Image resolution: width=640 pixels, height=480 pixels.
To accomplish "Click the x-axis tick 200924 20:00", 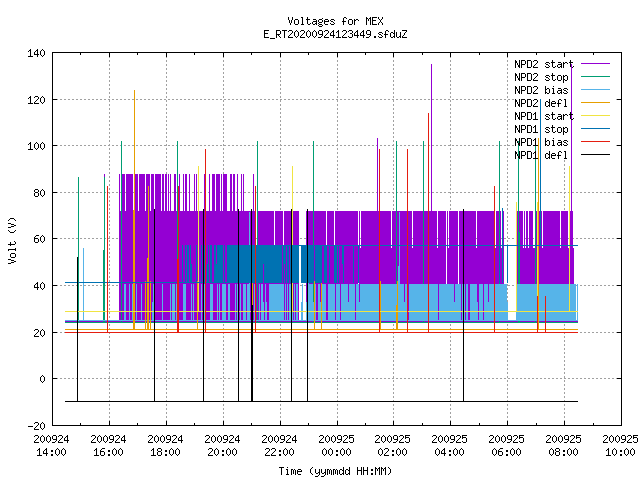I will tap(222, 446).
